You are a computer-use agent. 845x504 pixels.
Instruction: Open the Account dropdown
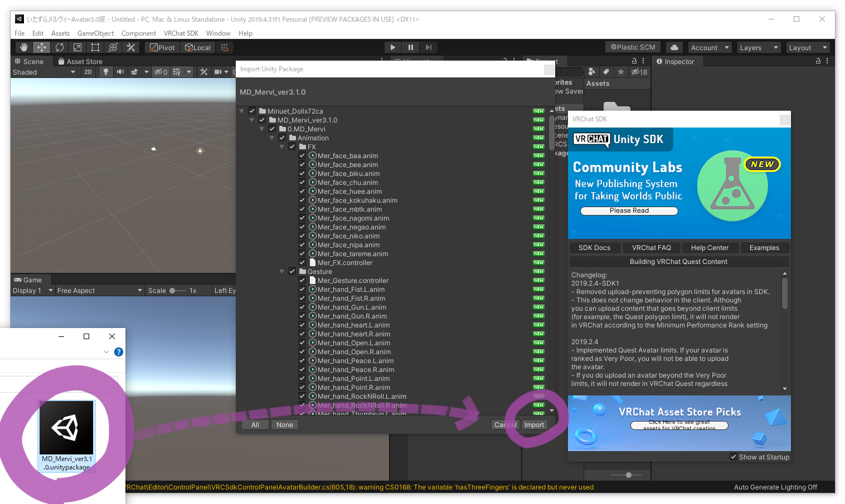[710, 47]
